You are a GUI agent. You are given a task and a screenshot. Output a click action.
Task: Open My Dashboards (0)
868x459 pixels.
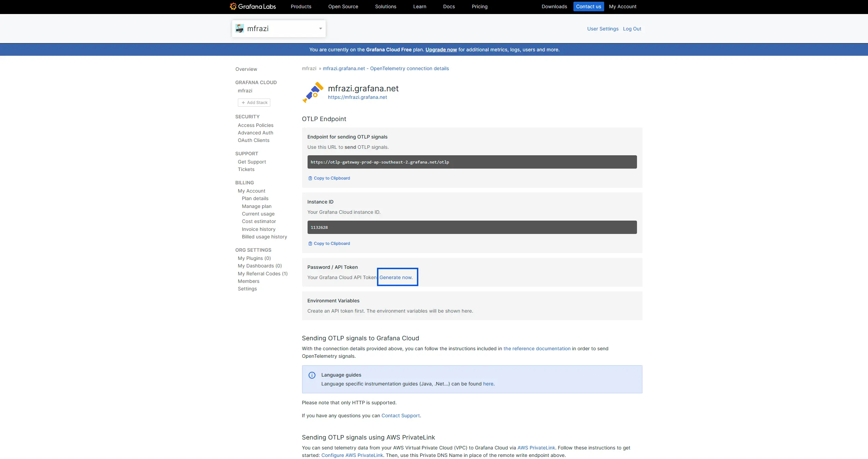(x=260, y=266)
